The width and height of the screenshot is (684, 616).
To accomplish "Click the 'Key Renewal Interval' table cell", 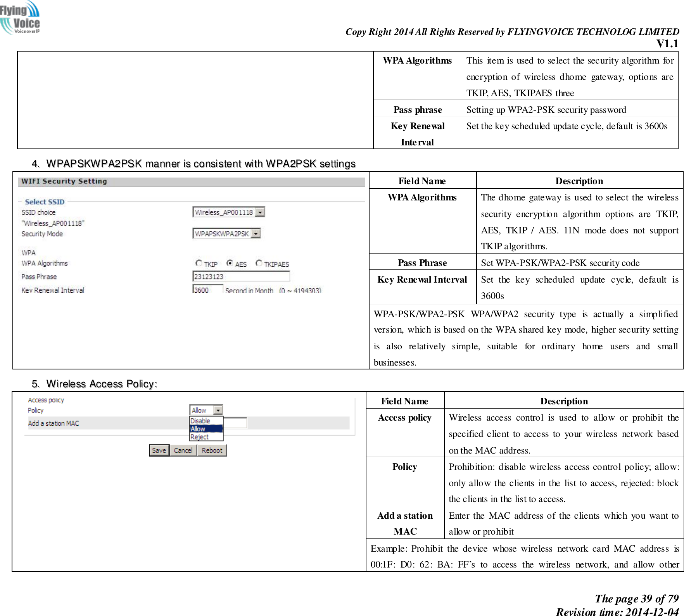I will (422, 287).
